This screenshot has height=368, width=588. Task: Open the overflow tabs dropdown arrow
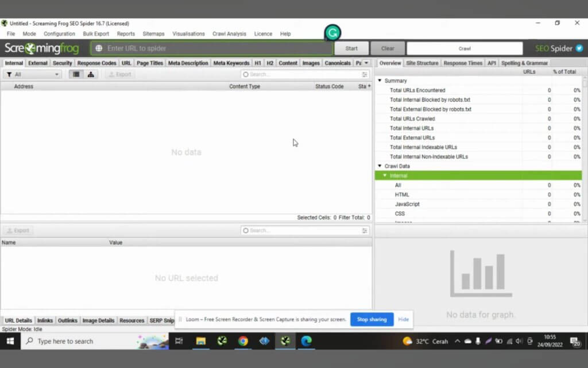tap(366, 63)
